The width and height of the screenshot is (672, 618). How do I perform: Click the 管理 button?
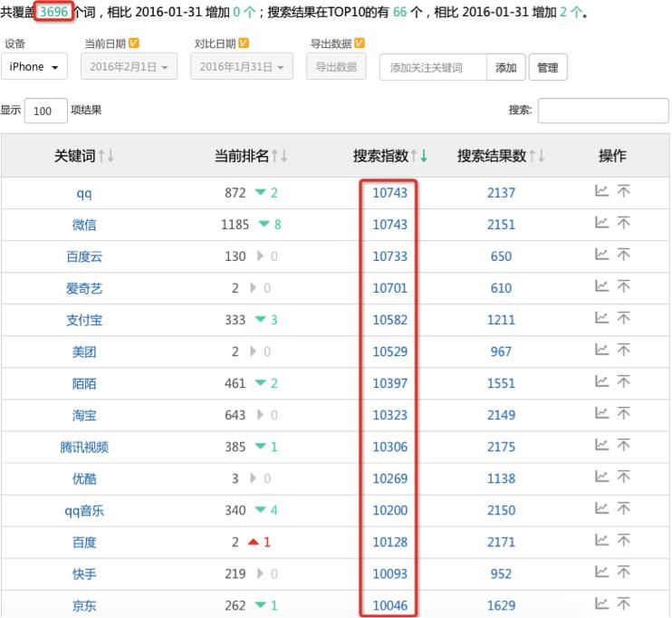pyautogui.click(x=548, y=67)
